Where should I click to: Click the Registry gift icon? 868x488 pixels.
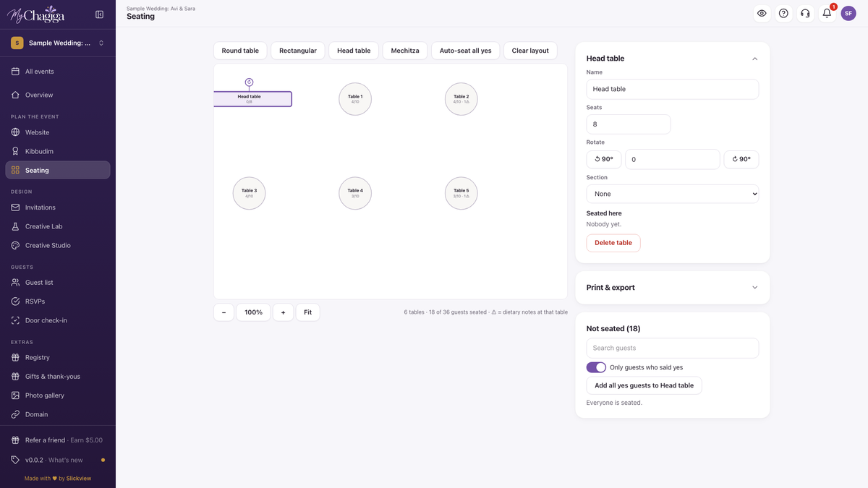[15, 358]
